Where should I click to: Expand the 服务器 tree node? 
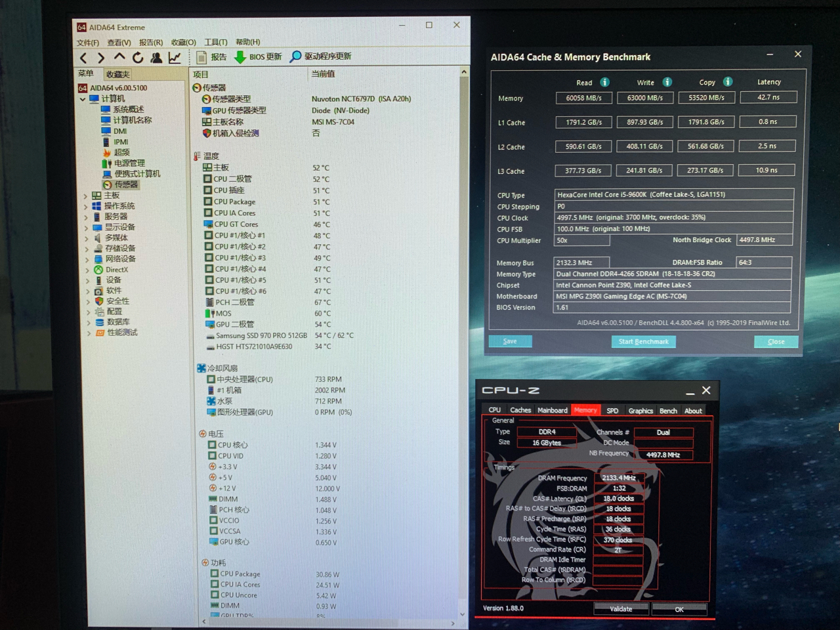(x=86, y=217)
